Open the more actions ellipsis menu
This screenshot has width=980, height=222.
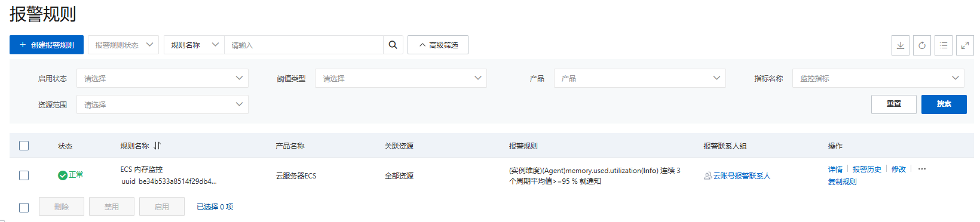922,169
